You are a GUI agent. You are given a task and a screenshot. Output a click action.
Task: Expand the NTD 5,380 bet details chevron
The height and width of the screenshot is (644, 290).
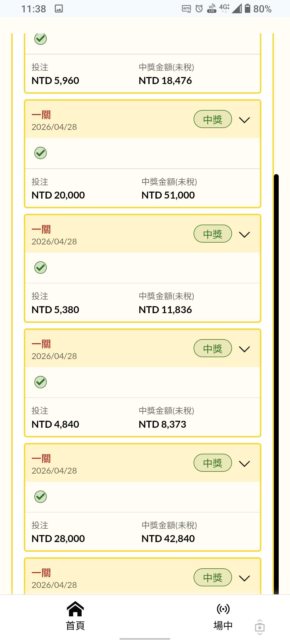(244, 234)
